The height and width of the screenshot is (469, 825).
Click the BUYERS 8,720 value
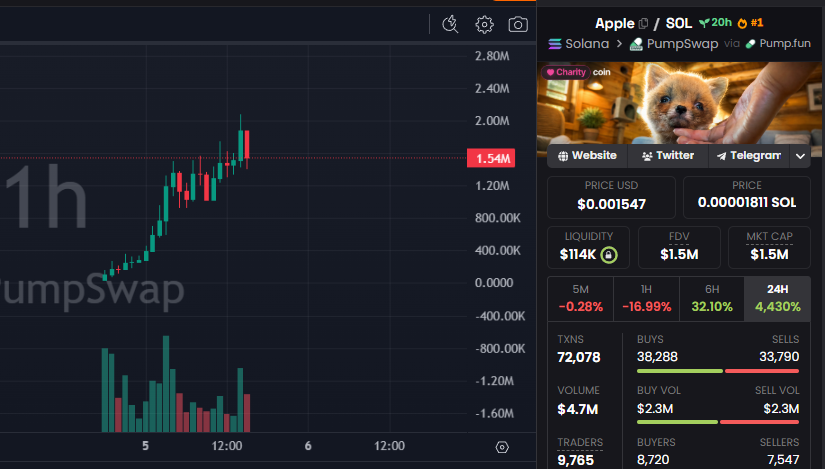pos(653,460)
